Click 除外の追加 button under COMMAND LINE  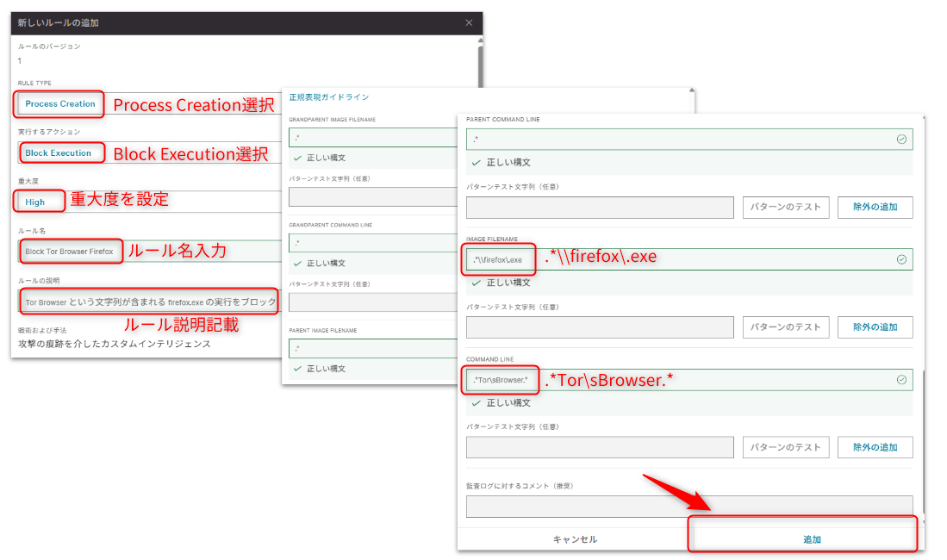point(875,447)
